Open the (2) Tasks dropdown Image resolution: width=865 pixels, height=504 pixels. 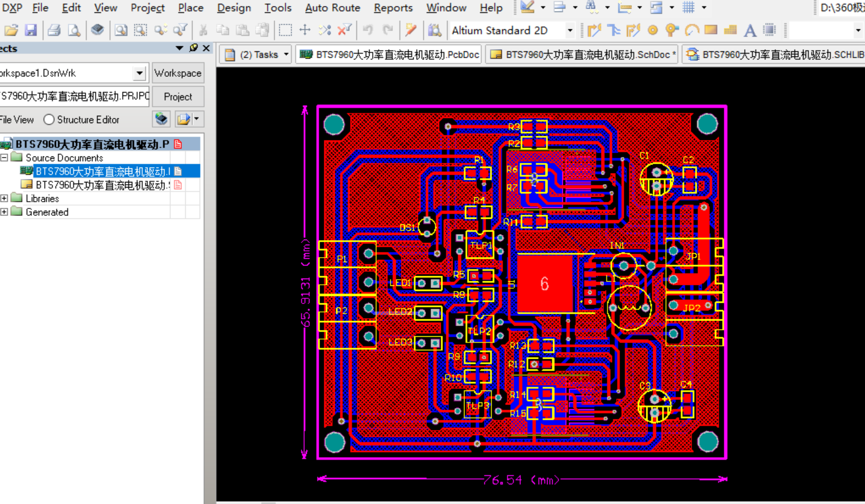click(x=286, y=55)
